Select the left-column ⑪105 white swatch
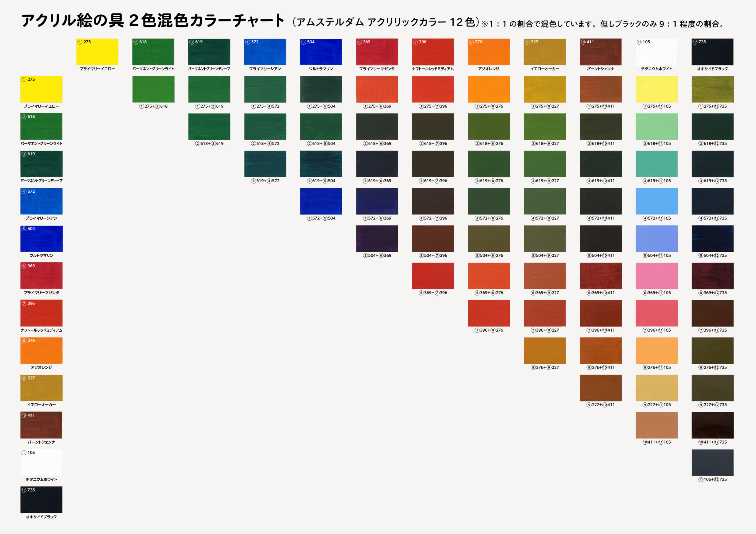 click(41, 462)
